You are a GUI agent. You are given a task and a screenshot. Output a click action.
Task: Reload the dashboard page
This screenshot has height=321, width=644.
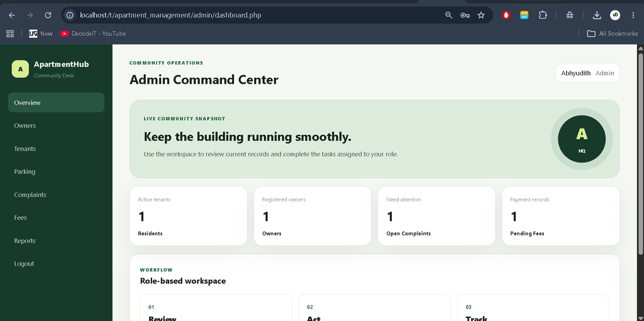tap(48, 15)
